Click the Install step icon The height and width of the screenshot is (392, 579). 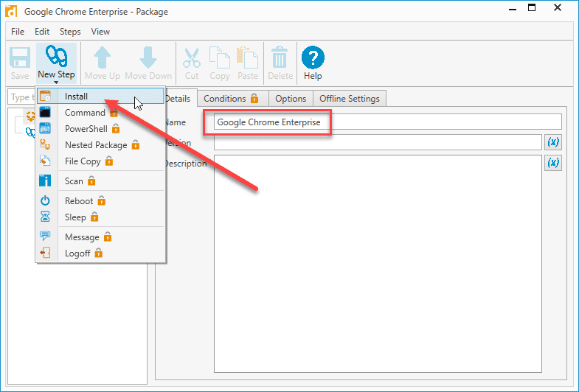(45, 96)
